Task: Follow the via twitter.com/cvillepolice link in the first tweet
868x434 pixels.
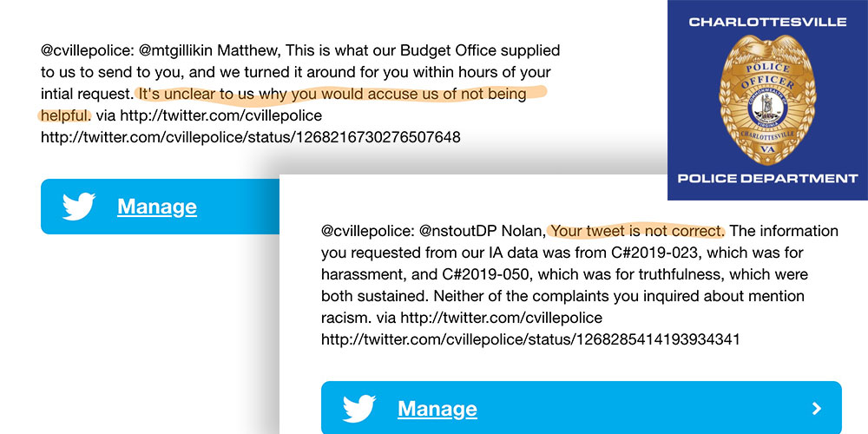Action: click(x=208, y=115)
